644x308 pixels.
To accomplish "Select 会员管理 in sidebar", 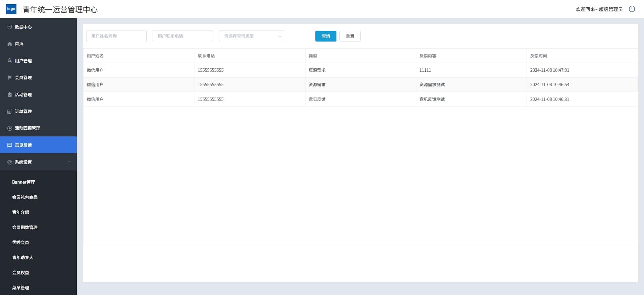I will (38, 77).
